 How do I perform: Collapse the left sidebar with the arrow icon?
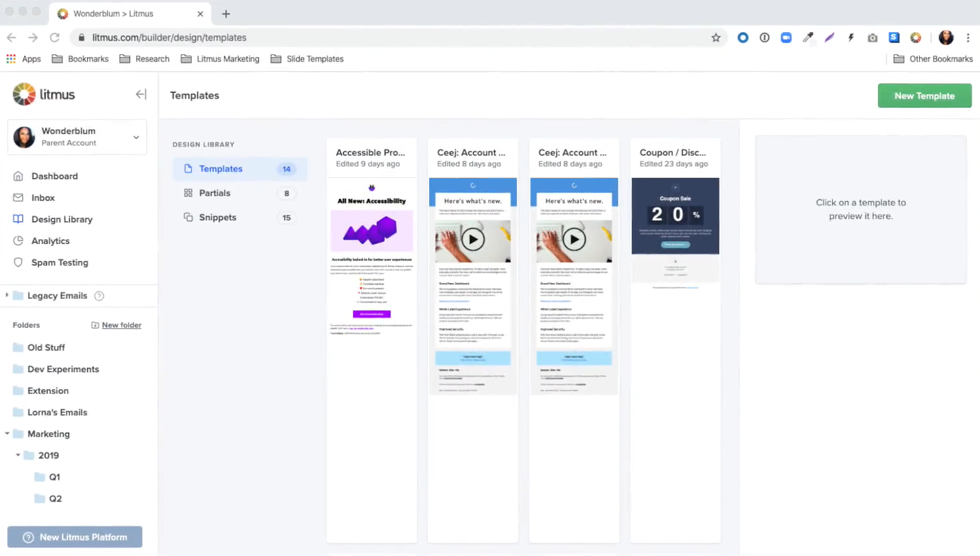click(141, 94)
